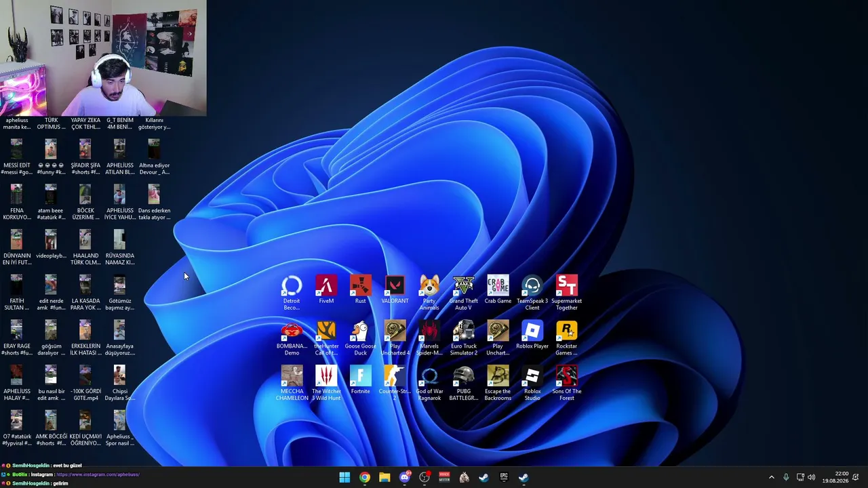Select the Play Uncharted 4 icon
868x488 pixels.
point(395,338)
